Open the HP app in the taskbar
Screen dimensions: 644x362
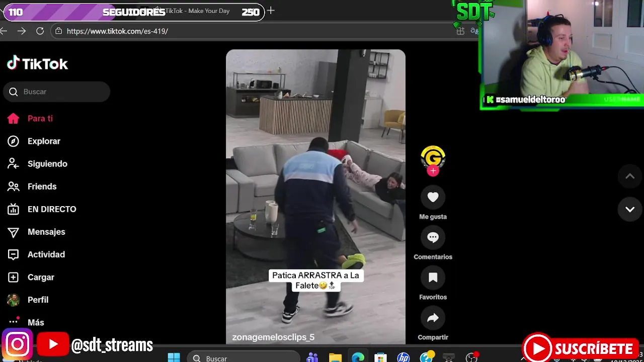click(x=403, y=358)
